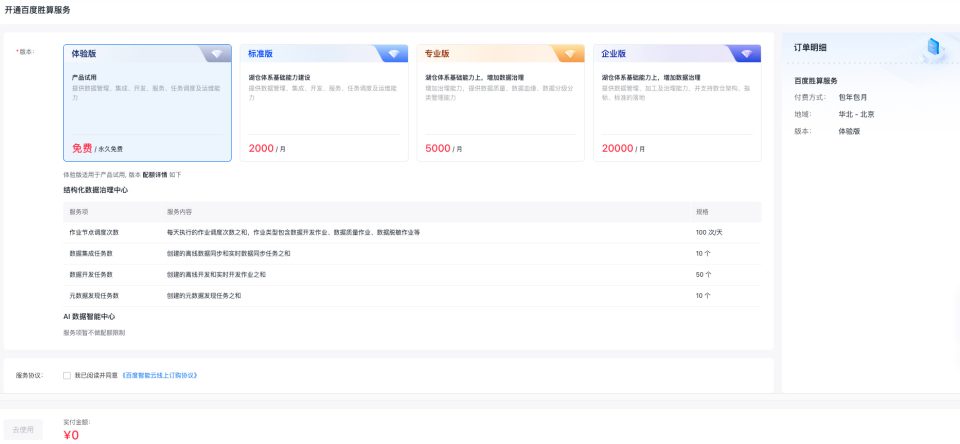Click the 免费 / 永久免费 price label
This screenshot has width=960, height=444.
(97, 149)
